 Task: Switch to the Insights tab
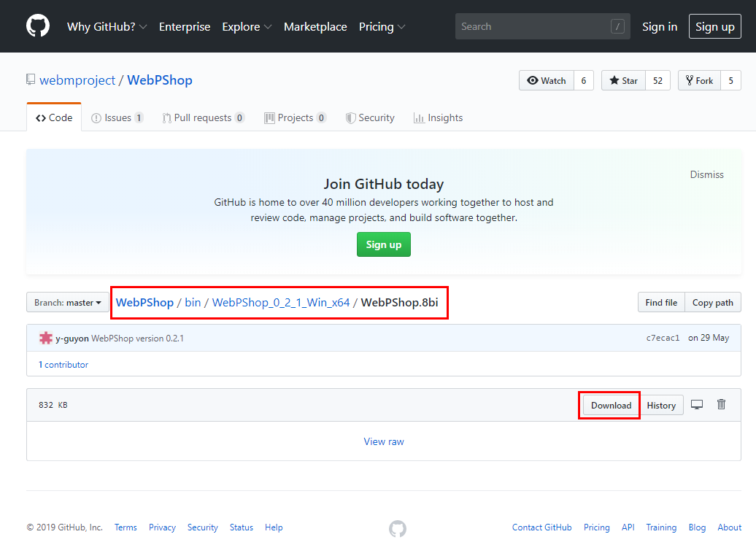(x=439, y=117)
